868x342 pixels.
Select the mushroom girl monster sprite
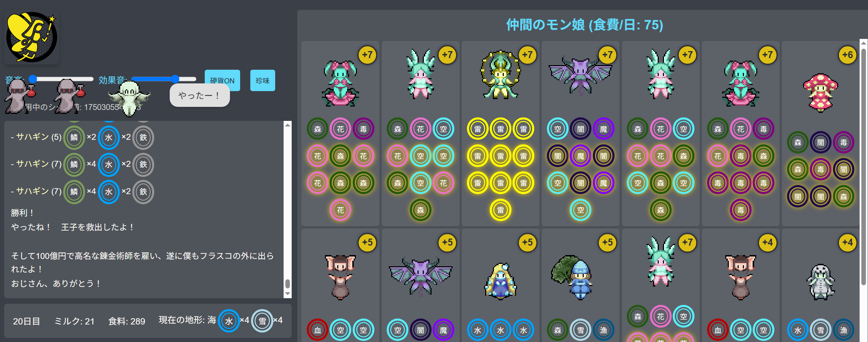click(820, 93)
